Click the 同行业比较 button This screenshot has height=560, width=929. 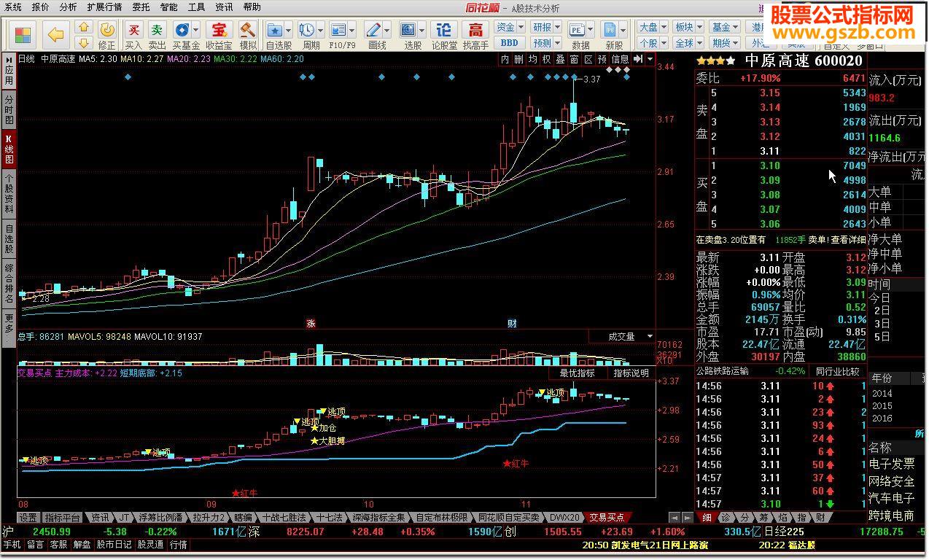[x=838, y=371]
